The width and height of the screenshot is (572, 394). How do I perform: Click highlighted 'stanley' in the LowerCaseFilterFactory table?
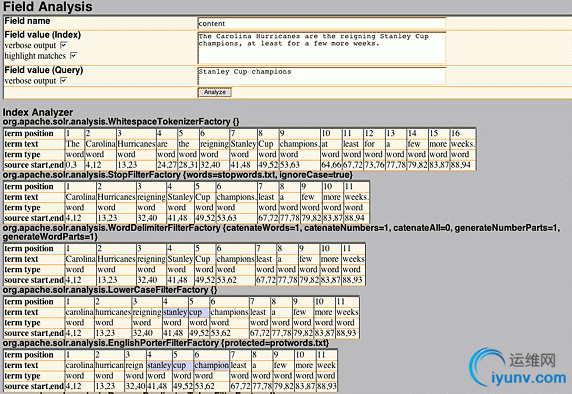[175, 312]
